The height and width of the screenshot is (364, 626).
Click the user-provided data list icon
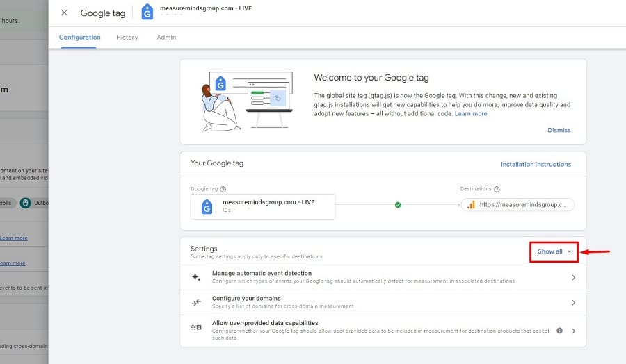(x=196, y=327)
